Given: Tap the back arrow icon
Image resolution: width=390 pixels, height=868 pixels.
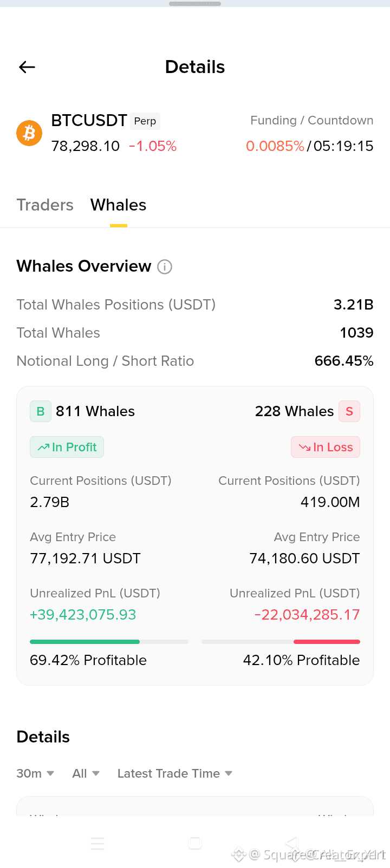Looking at the screenshot, I should 27,67.
